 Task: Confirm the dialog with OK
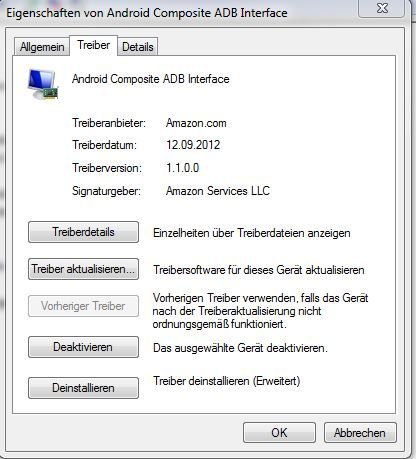pos(279,433)
